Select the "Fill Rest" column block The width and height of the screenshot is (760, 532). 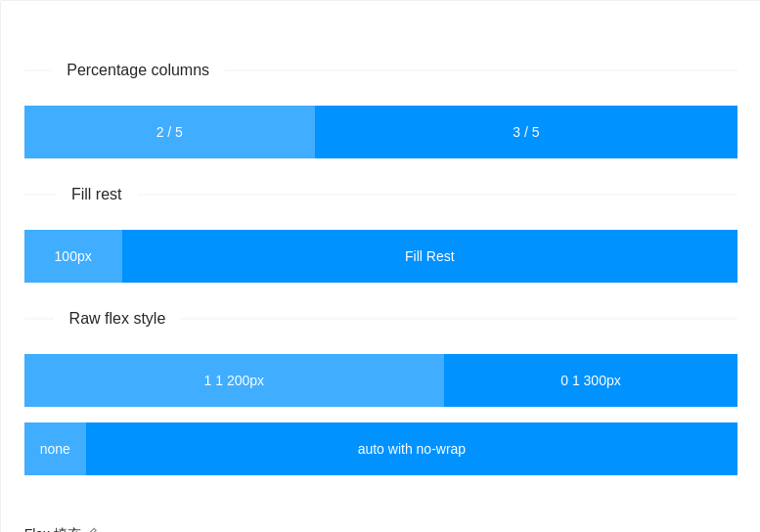pos(429,256)
